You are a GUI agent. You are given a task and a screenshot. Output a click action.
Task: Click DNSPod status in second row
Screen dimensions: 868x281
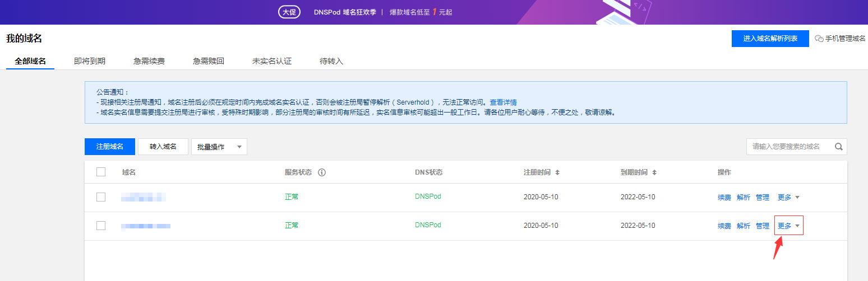pyautogui.click(x=428, y=225)
